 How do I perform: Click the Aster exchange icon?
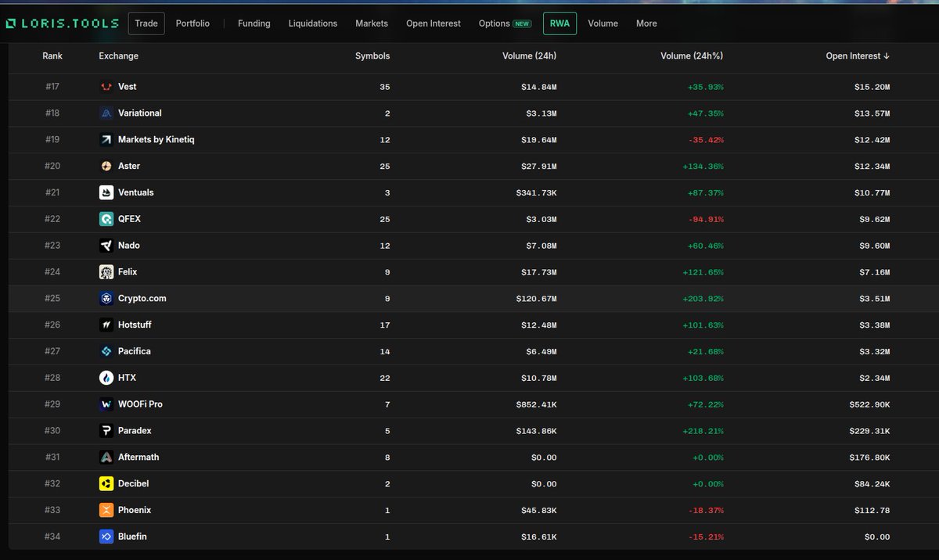[106, 167]
